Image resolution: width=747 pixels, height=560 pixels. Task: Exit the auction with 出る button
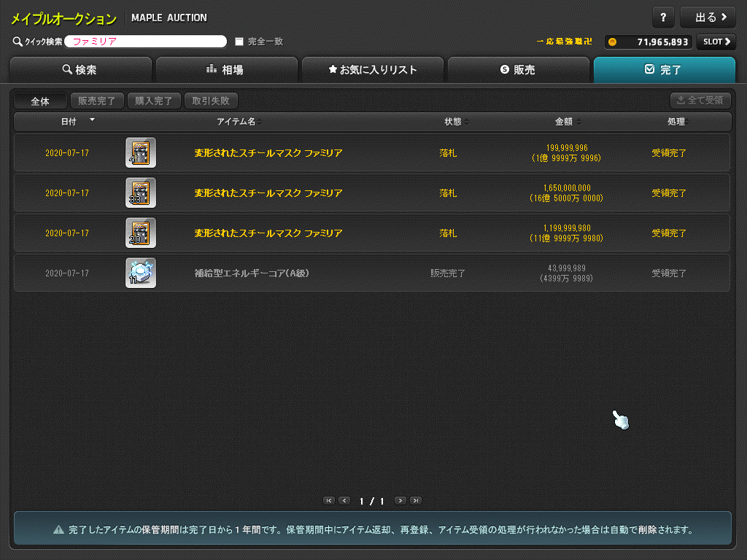pyautogui.click(x=708, y=17)
